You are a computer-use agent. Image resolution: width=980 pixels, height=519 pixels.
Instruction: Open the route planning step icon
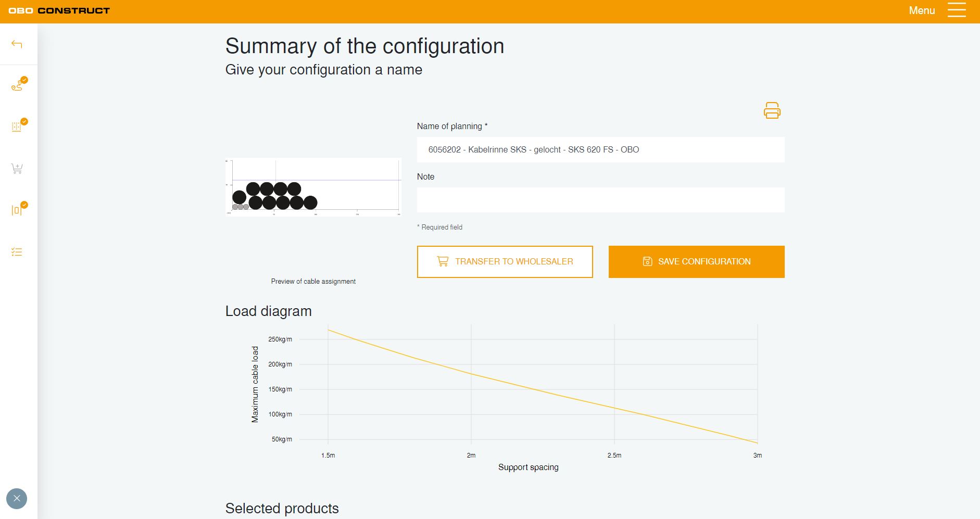[18, 85]
